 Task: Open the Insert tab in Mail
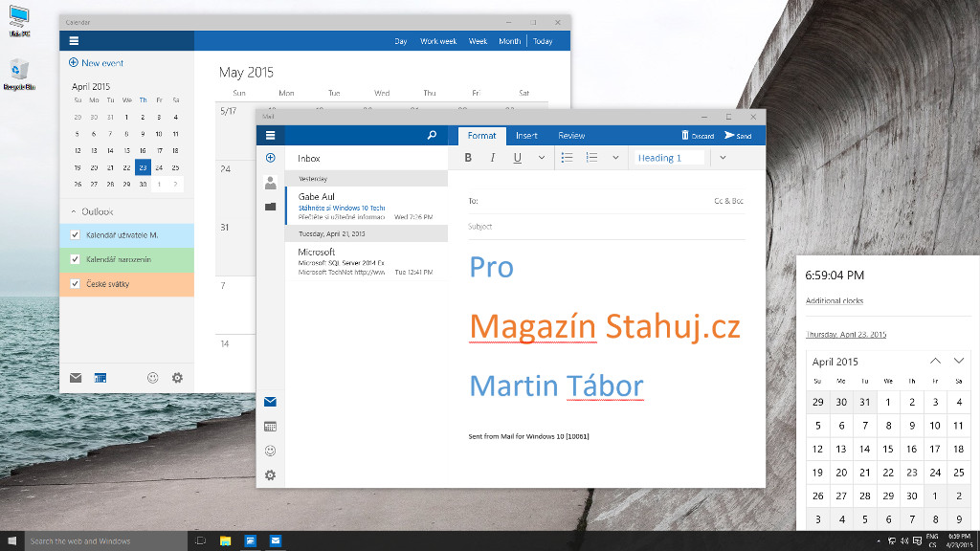click(x=526, y=136)
